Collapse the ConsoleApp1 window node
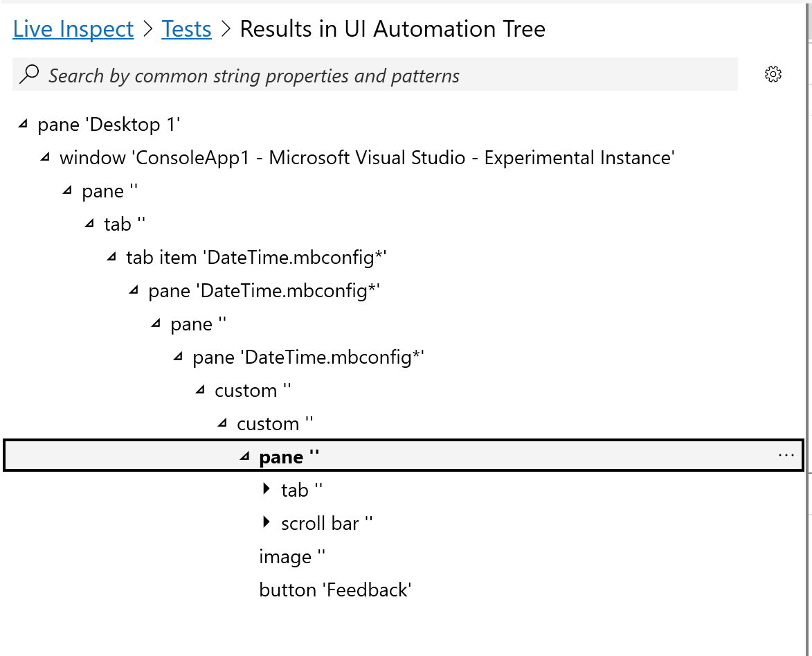The height and width of the screenshot is (656, 812). [x=44, y=157]
